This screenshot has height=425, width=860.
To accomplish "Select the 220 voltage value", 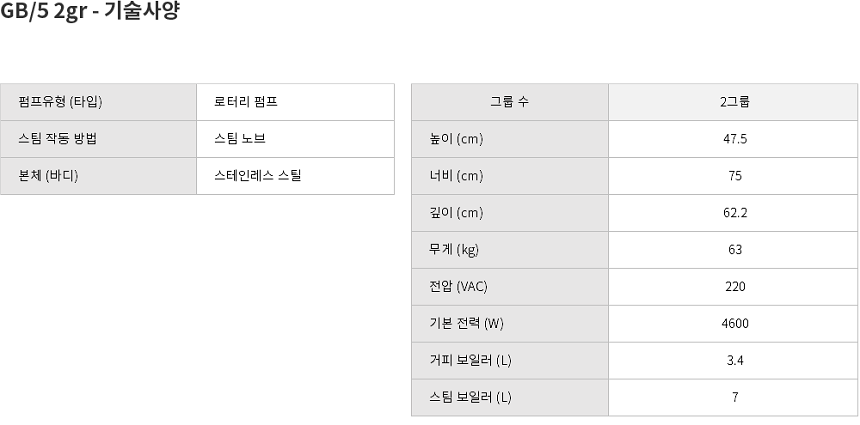I will pos(734,287).
